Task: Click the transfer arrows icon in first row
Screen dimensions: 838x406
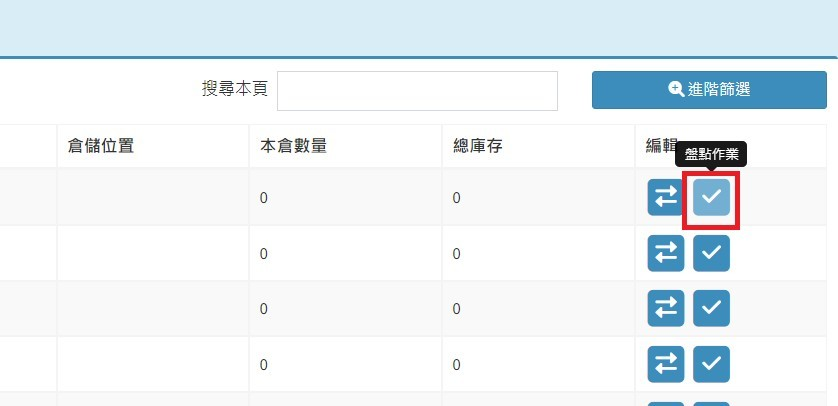Action: (x=665, y=197)
